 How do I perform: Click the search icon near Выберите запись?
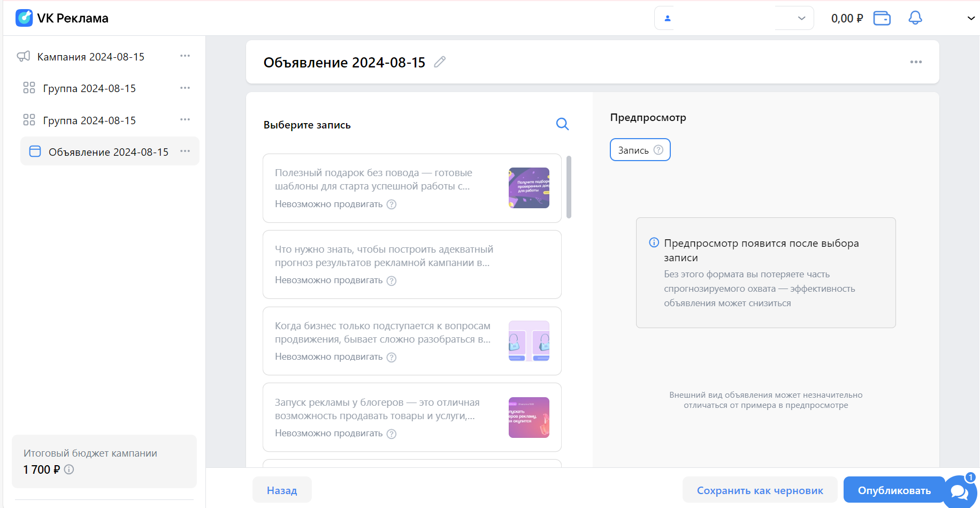click(x=562, y=124)
